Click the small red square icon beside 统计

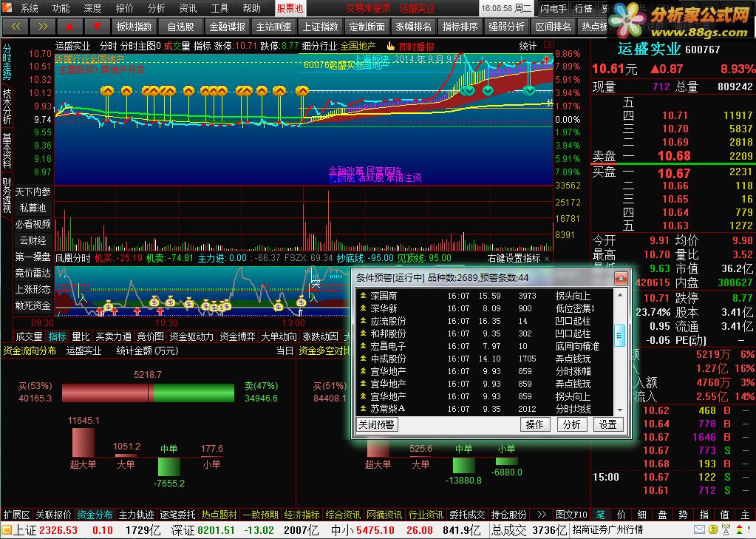(x=548, y=44)
